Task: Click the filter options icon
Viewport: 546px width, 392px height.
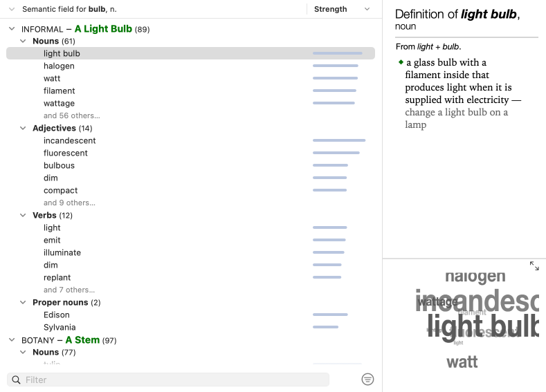Action: click(x=367, y=380)
